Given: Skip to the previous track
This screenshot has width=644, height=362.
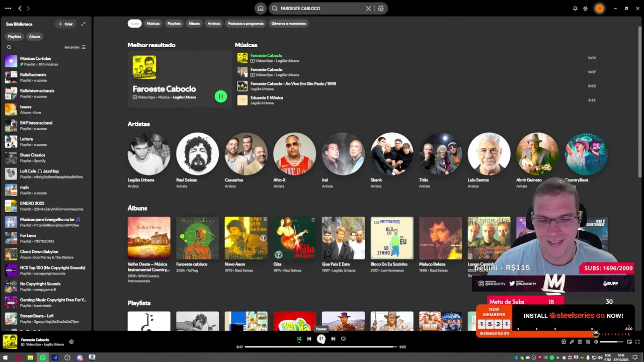Looking at the screenshot, I should [309, 339].
